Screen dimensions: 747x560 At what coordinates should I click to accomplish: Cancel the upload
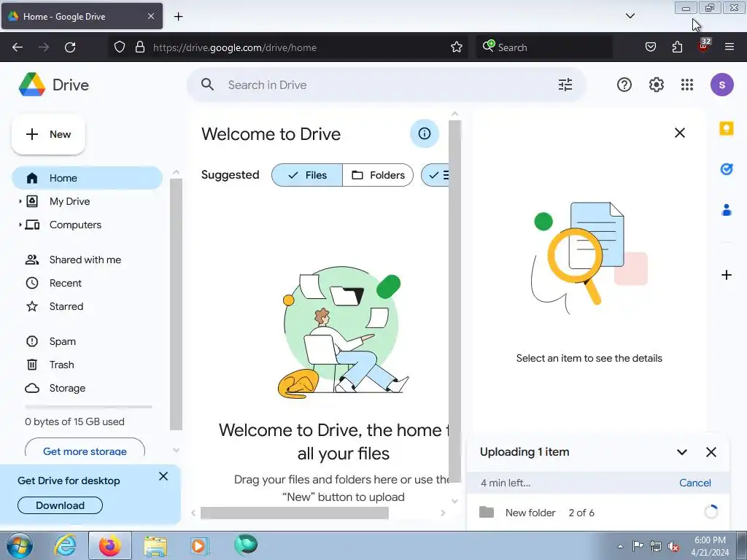694,483
